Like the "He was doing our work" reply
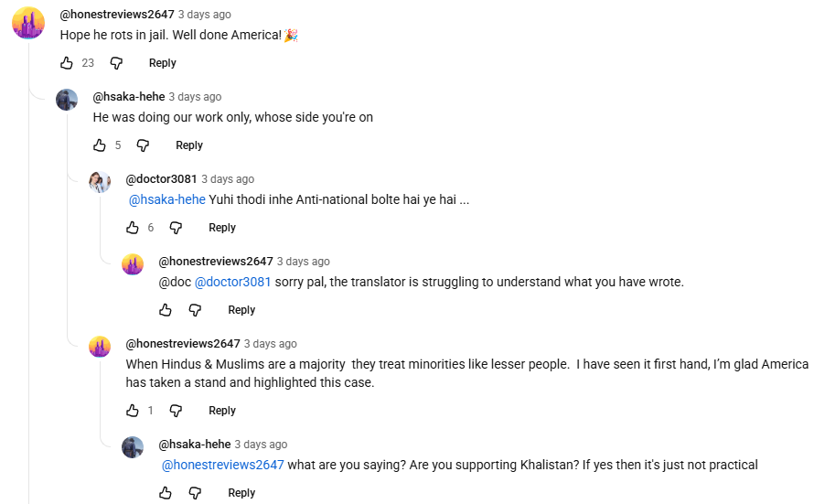Image resolution: width=814 pixels, height=504 pixels. click(x=100, y=145)
